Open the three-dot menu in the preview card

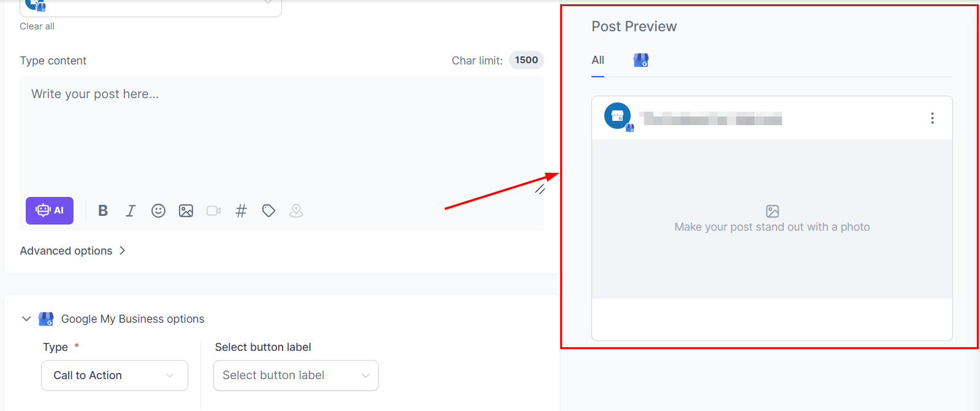click(932, 118)
